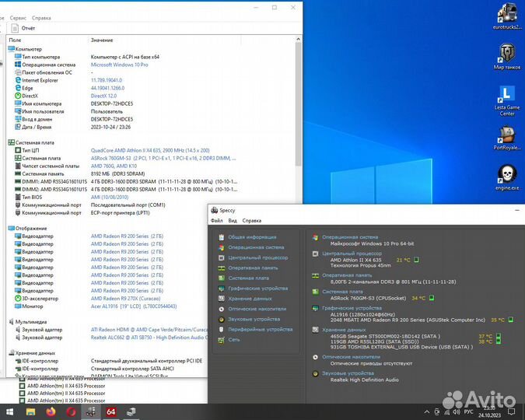
Task: Open the Lesta Game Center desktop icon
Action: [507, 100]
